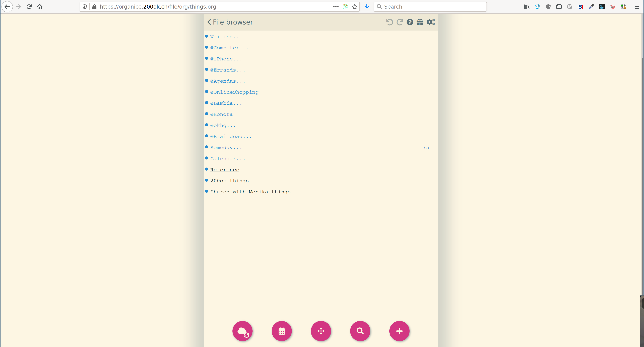Toggle tracking protection with the shield

(x=85, y=7)
